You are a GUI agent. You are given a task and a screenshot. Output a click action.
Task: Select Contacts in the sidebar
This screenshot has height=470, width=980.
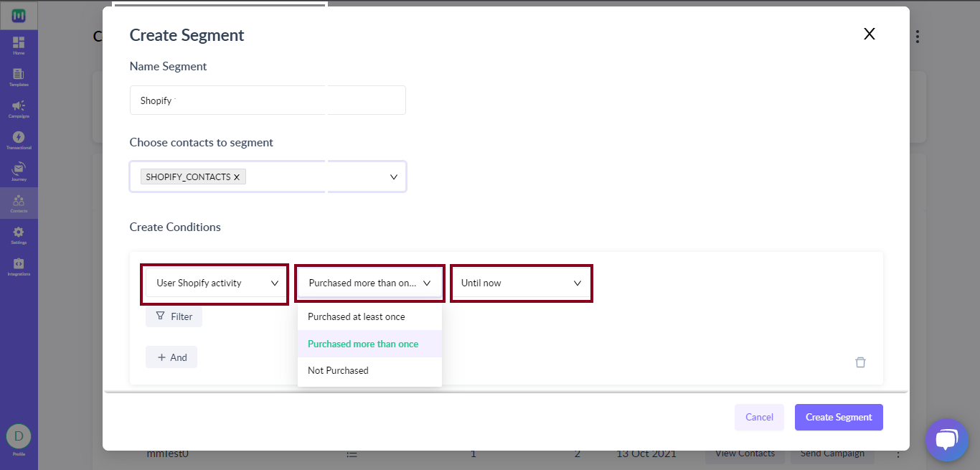click(19, 204)
